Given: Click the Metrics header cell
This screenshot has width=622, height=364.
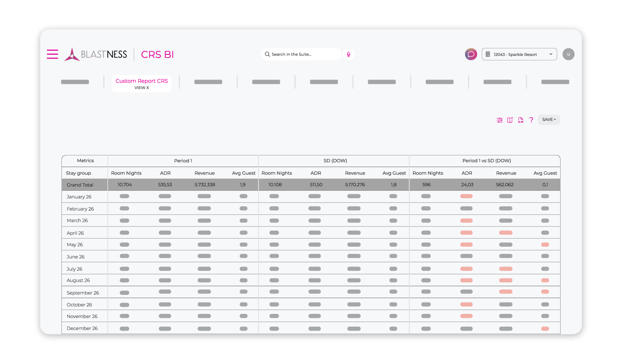Looking at the screenshot, I should click(85, 161).
